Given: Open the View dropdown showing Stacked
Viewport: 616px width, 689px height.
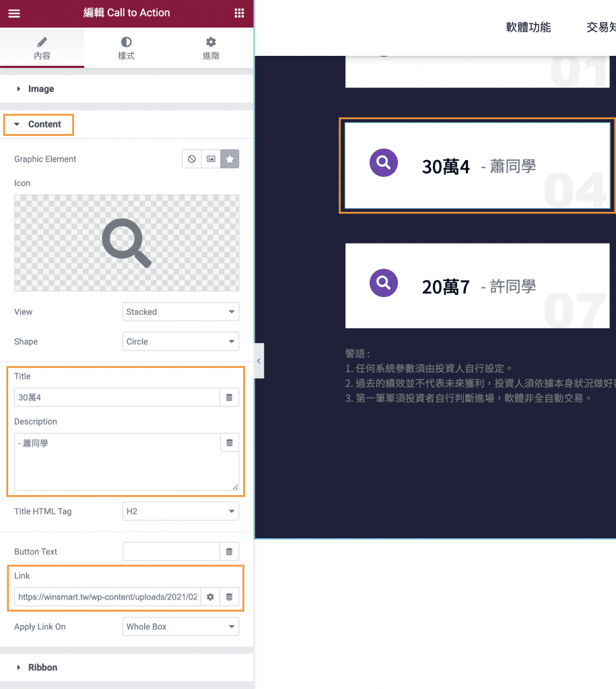Looking at the screenshot, I should (x=180, y=312).
